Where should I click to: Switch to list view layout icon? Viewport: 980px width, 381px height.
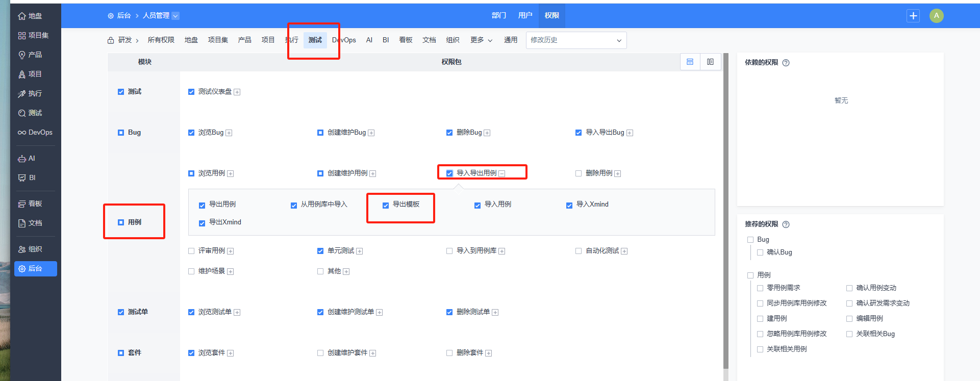[x=690, y=62]
